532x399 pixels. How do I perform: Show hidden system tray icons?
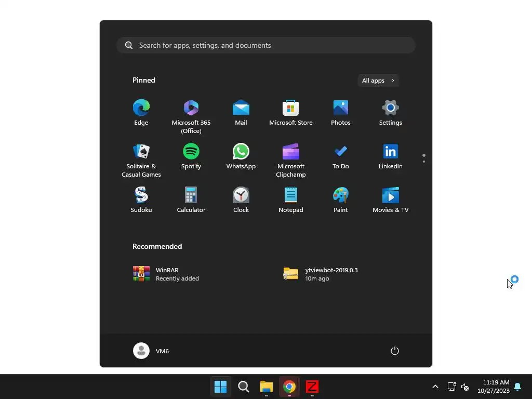(435, 387)
